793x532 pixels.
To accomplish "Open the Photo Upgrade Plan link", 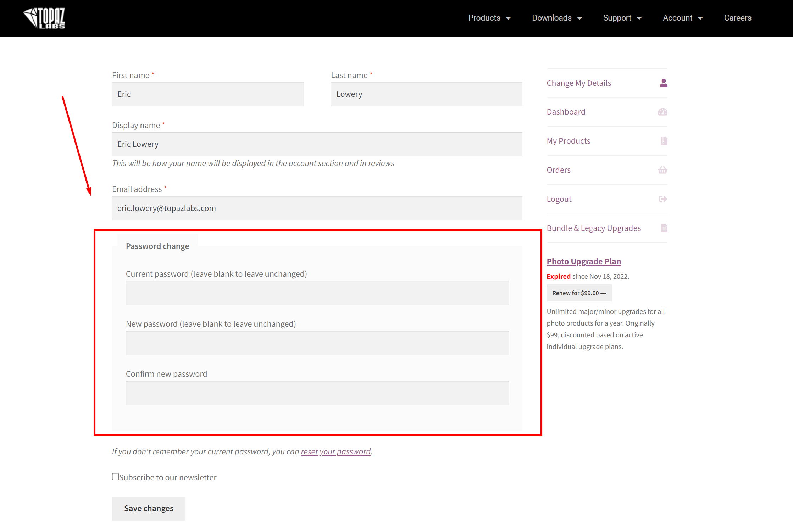I will coord(584,261).
